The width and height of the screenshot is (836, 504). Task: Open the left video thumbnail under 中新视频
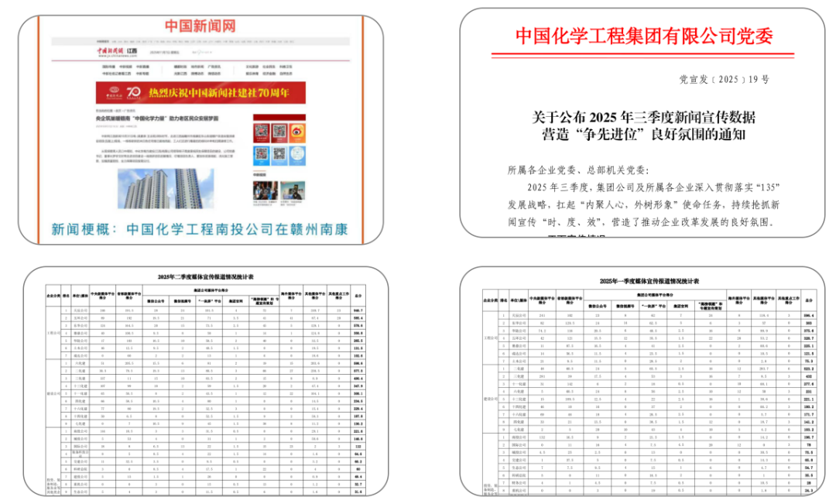pyautogui.click(x=265, y=191)
